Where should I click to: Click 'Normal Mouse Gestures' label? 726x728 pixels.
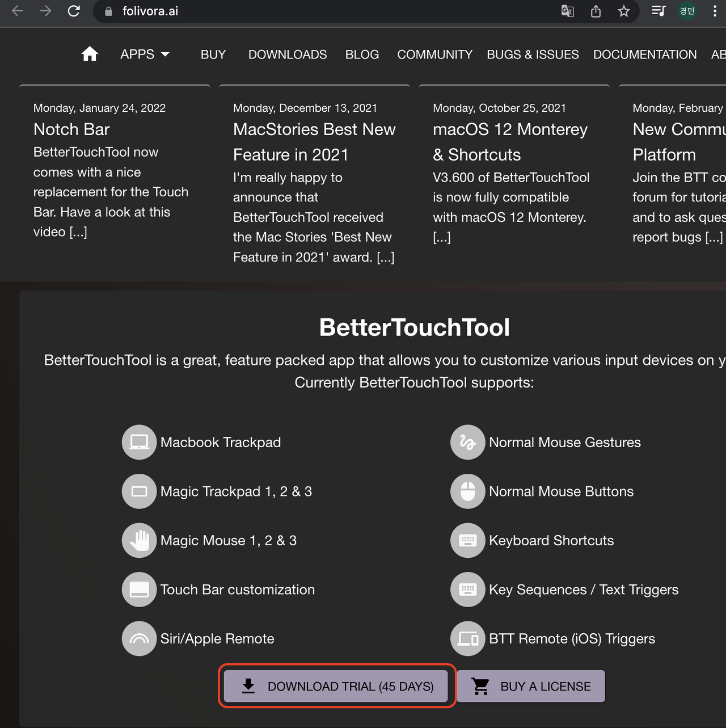pyautogui.click(x=565, y=443)
